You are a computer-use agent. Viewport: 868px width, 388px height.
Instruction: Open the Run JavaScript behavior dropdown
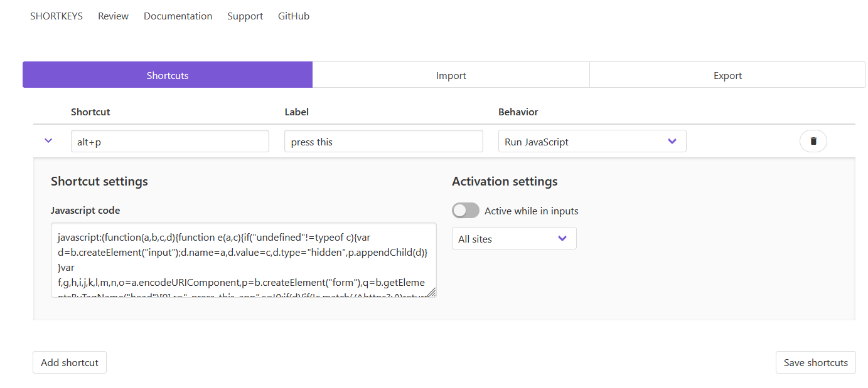[592, 142]
